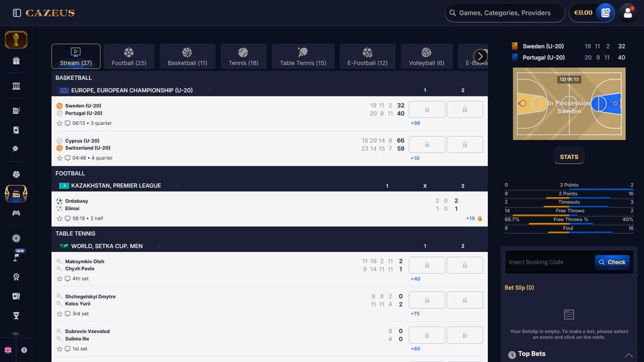Screen dimensions: 644x362
Task: Click the Free Throws % stat row
Action: pyautogui.click(x=569, y=219)
